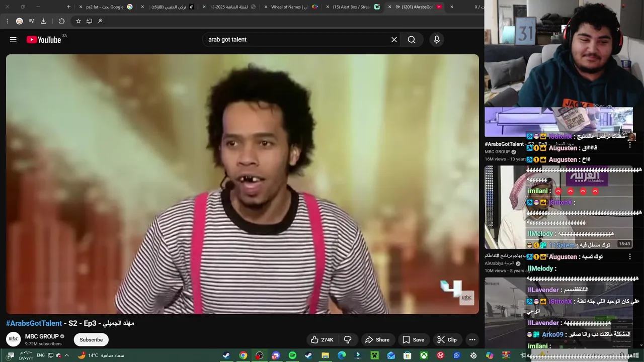644x362 pixels.
Task: Open WinRAR from the taskbar
Action: click(x=506, y=355)
